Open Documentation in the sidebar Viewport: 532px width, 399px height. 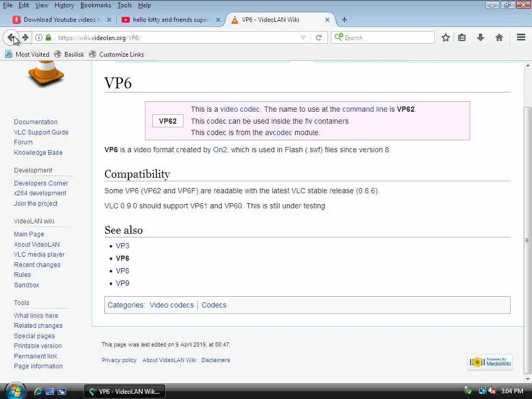36,122
